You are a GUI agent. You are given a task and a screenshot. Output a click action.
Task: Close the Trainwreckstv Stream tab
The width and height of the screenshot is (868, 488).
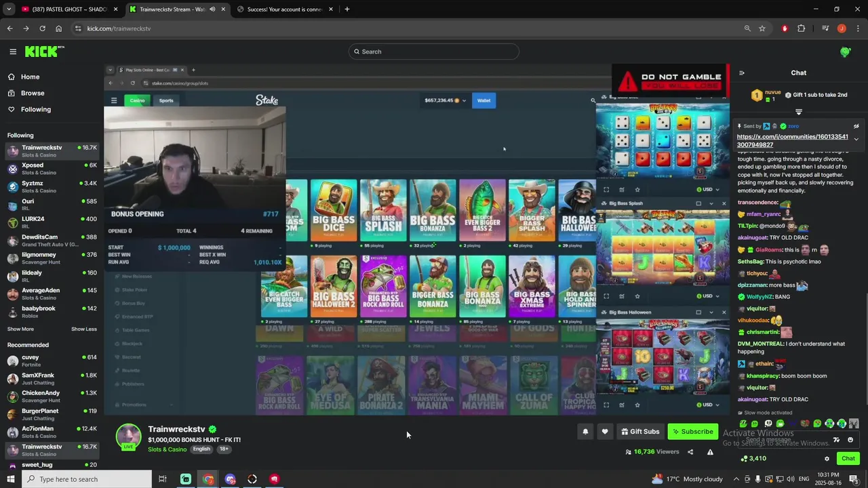(223, 9)
